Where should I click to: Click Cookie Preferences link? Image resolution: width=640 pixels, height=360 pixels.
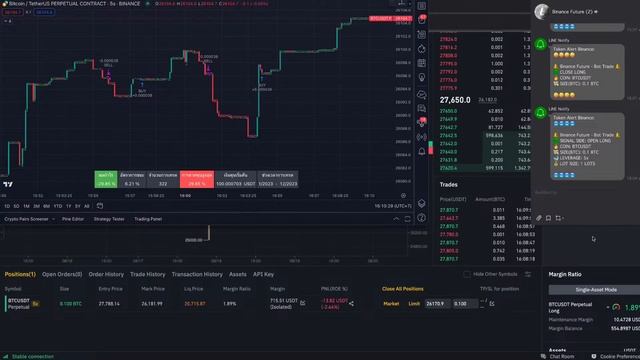pos(620,356)
